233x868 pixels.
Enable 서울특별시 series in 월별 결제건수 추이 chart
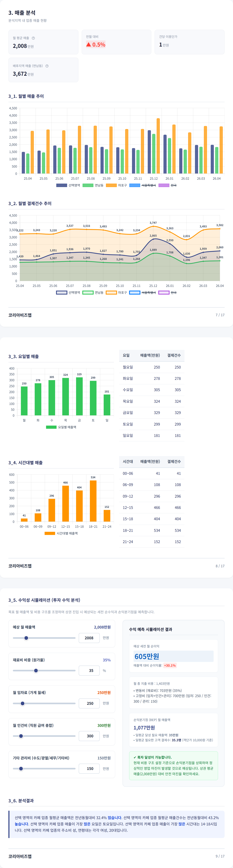click(143, 292)
